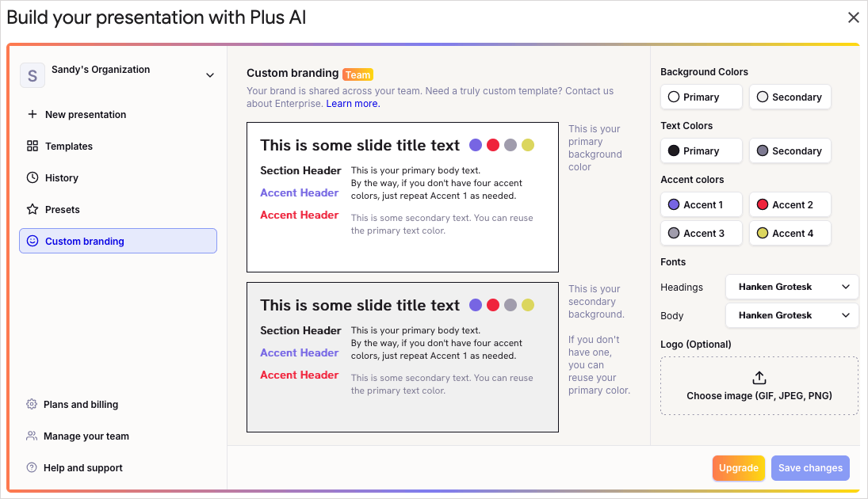The height and width of the screenshot is (499, 868).
Task: Select Custom branding menu item
Action: (118, 242)
